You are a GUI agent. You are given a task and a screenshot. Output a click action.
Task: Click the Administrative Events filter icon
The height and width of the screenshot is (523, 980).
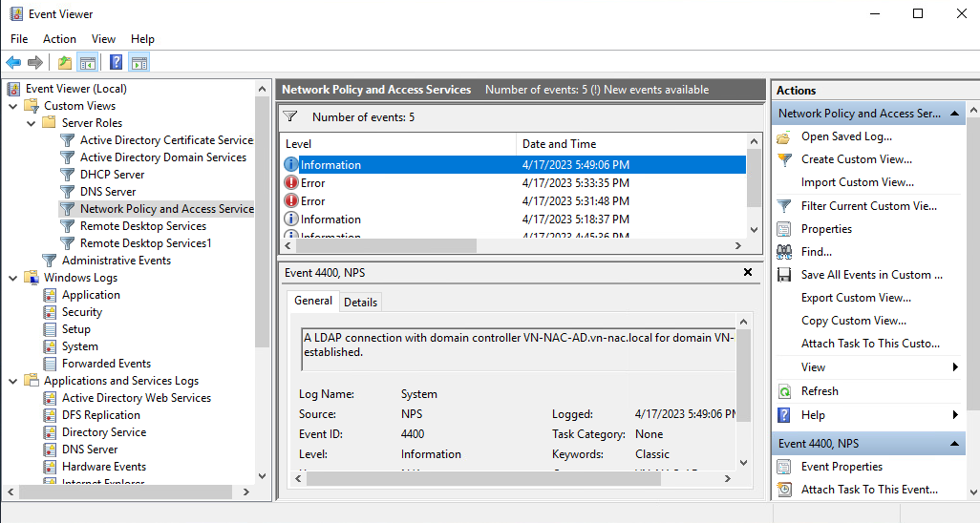point(49,261)
